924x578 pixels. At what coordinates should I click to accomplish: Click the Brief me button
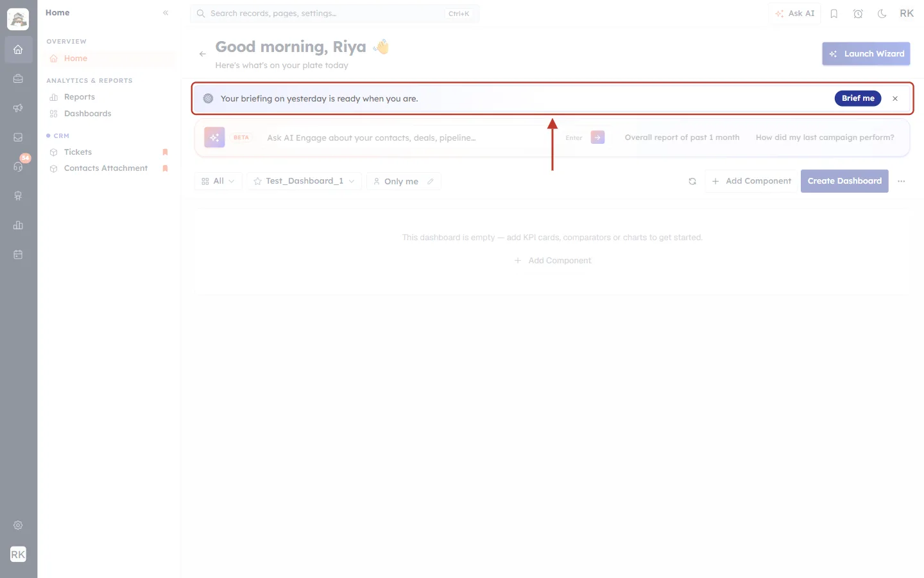[858, 98]
